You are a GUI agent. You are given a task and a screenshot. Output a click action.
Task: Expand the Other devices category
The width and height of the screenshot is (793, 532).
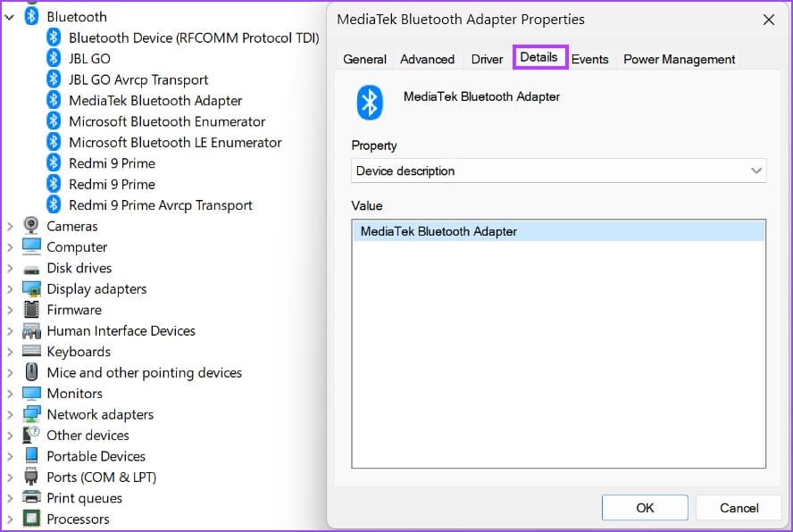click(x=10, y=436)
